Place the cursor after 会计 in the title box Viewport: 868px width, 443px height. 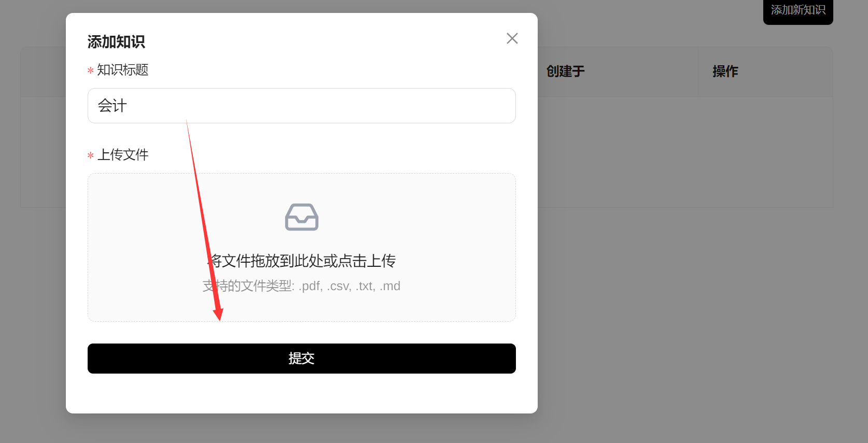128,106
